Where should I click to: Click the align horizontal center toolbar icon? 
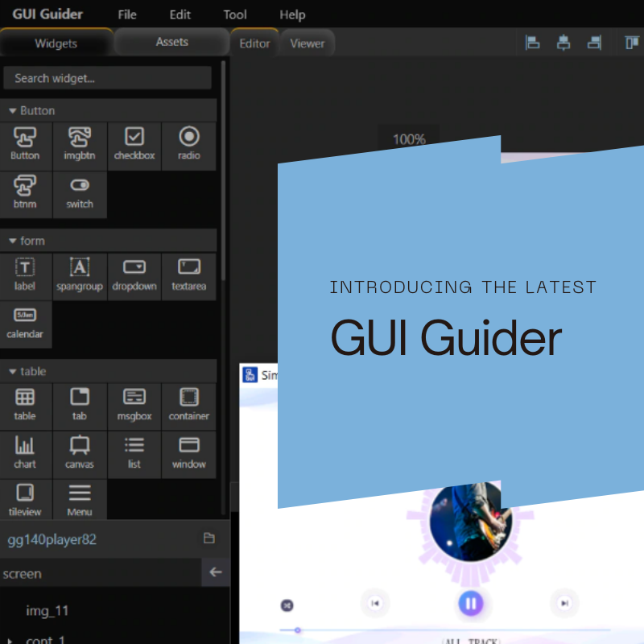[x=563, y=43]
